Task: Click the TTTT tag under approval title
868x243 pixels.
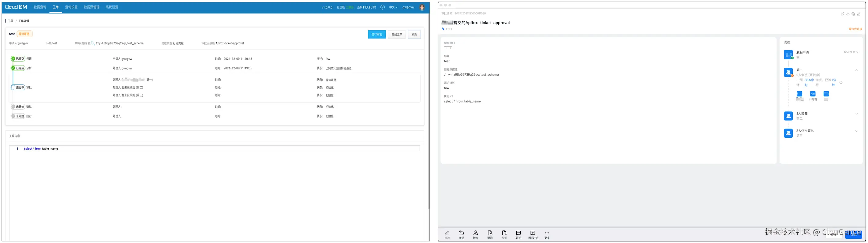Action: (449, 29)
